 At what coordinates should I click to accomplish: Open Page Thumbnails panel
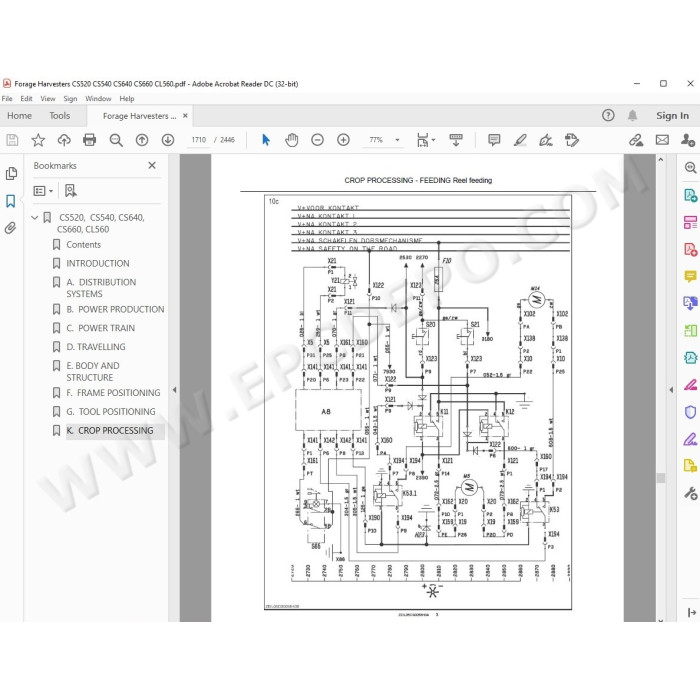tap(11, 173)
